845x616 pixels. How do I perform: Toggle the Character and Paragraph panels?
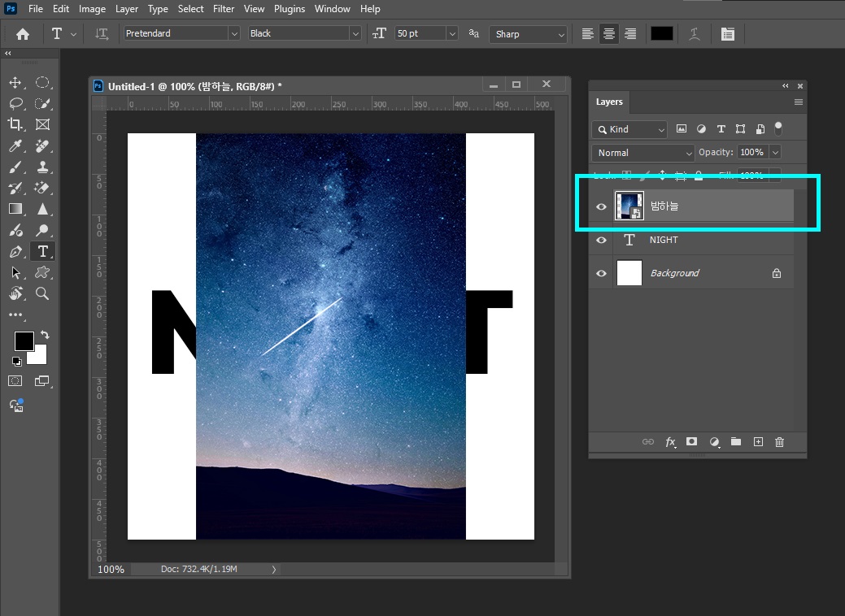point(728,34)
